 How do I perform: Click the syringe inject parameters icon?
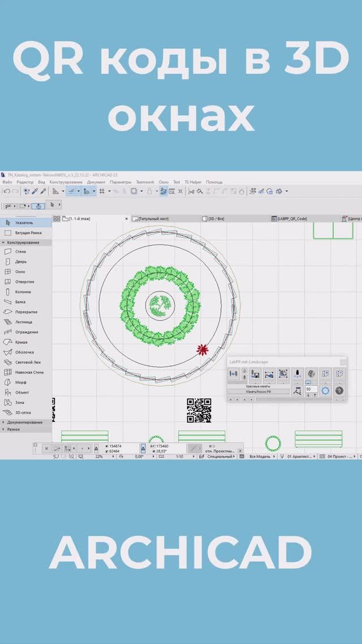pos(43,191)
